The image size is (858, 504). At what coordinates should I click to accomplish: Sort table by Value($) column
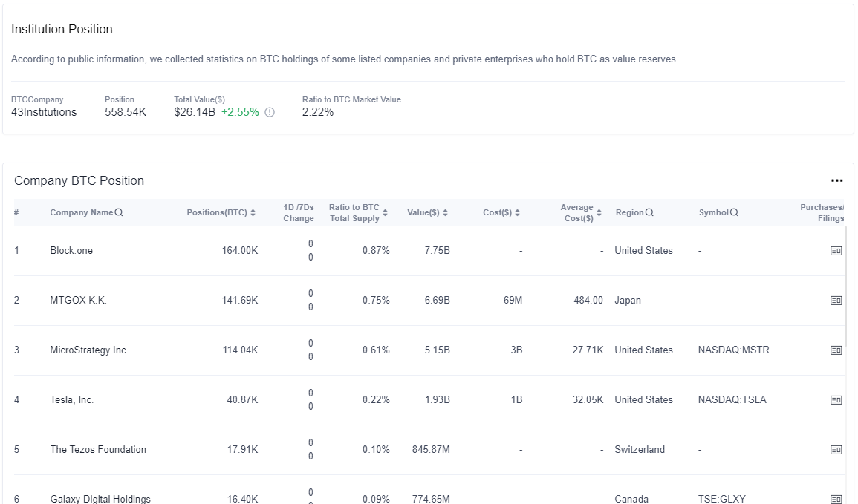pyautogui.click(x=446, y=212)
